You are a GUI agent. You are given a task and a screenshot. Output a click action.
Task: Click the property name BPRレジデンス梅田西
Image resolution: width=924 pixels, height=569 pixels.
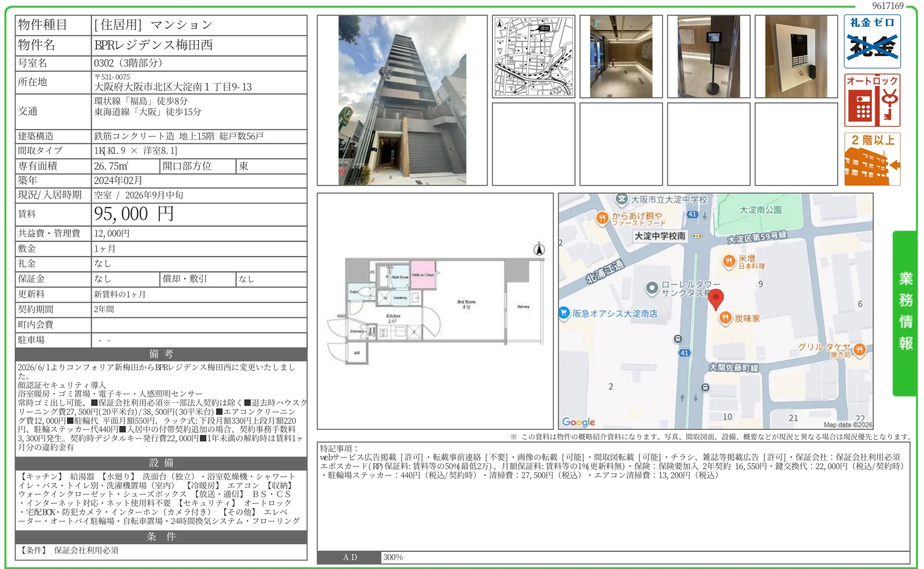point(153,45)
